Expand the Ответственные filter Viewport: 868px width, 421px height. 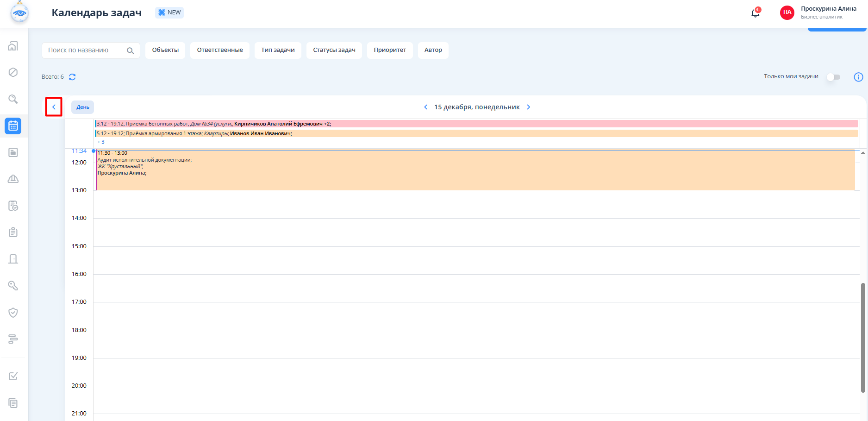220,50
